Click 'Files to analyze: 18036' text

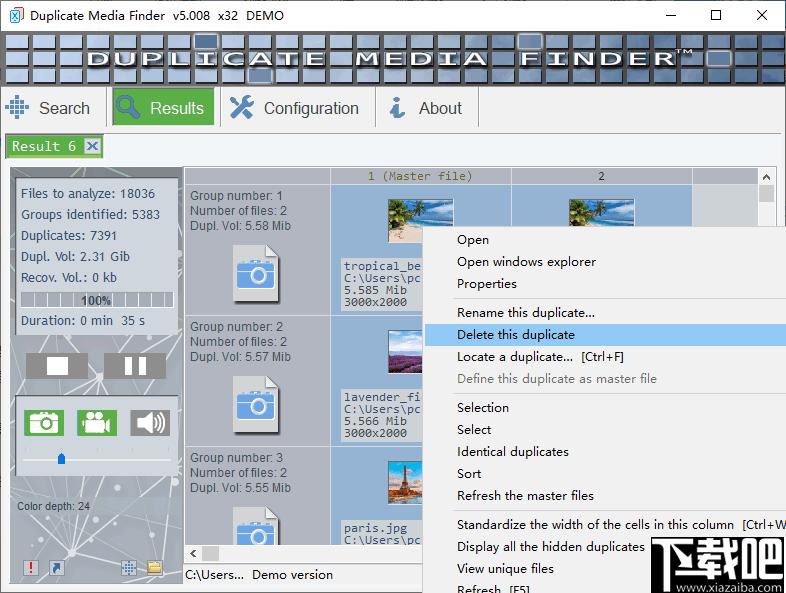point(88,194)
